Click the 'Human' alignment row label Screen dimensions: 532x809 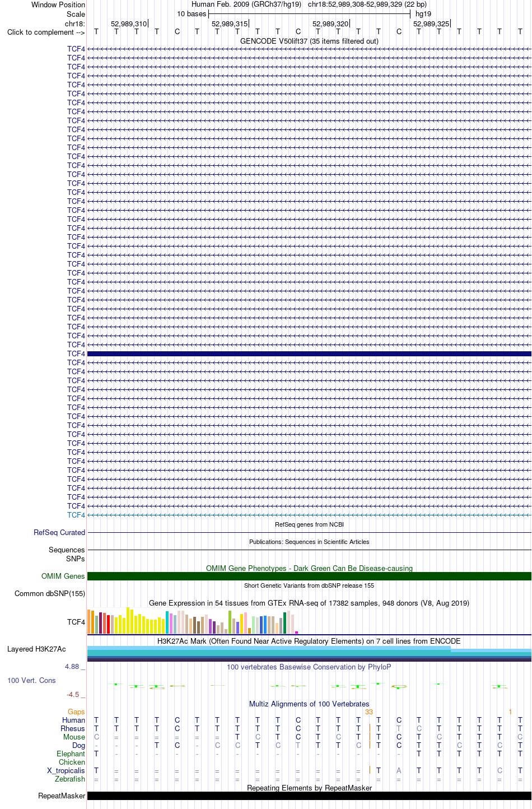pyautogui.click(x=74, y=720)
